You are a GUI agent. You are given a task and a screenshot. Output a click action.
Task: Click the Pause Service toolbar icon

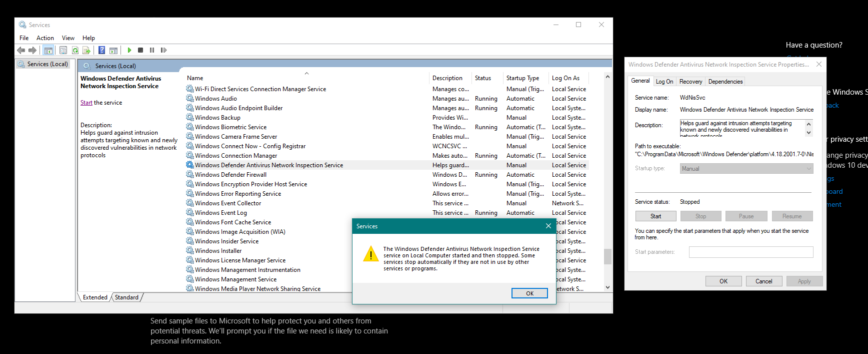(x=152, y=50)
